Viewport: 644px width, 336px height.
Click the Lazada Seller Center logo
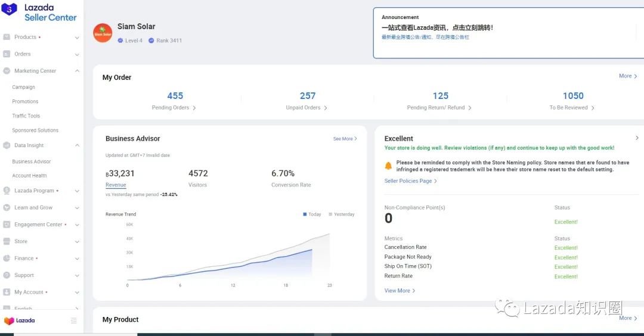click(39, 13)
